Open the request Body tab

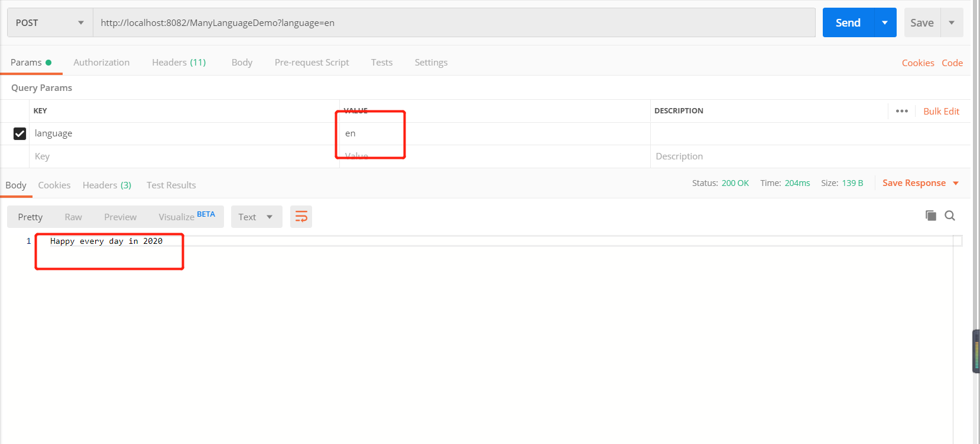click(x=242, y=62)
